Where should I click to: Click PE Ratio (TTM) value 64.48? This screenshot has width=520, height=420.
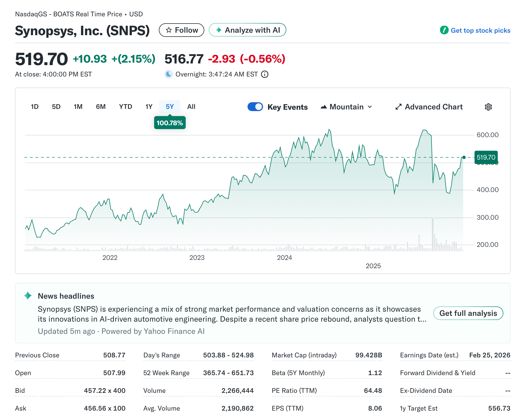(x=373, y=391)
